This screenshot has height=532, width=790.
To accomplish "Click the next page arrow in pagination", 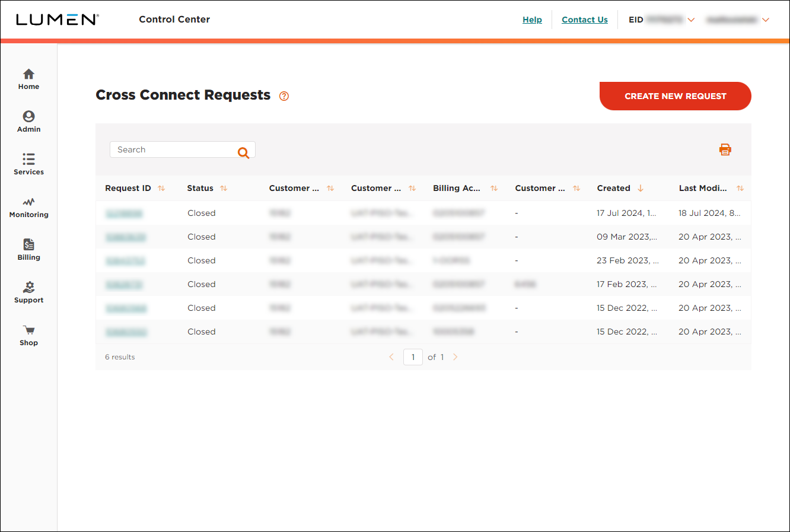I will 454,356.
